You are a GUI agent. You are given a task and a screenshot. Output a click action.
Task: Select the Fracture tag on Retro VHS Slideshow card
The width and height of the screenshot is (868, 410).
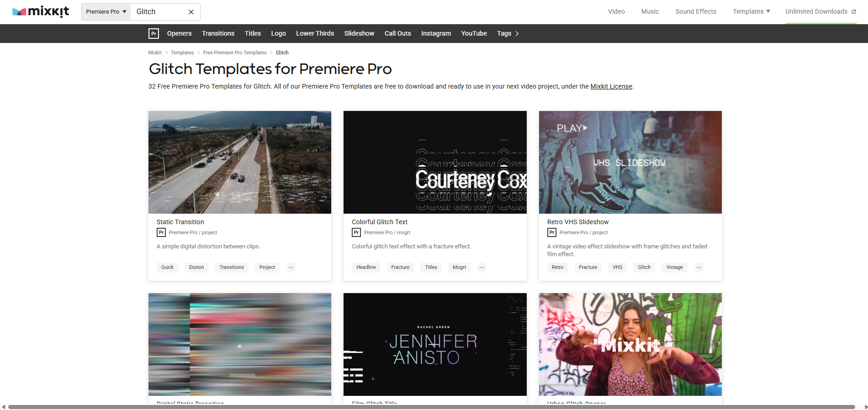(x=588, y=268)
